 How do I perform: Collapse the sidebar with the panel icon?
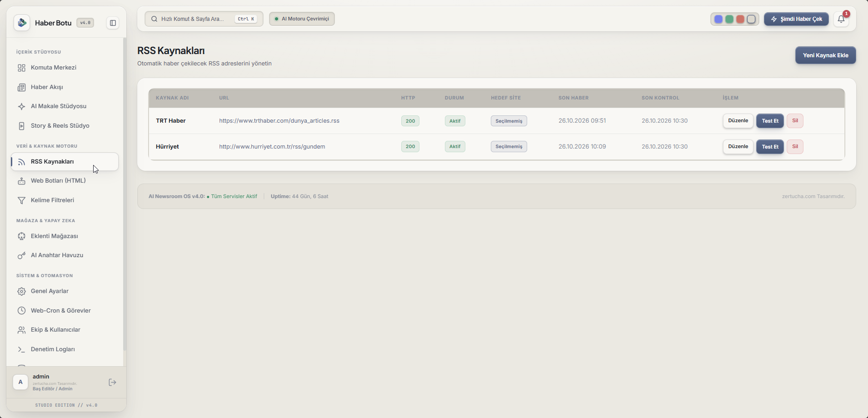coord(113,23)
